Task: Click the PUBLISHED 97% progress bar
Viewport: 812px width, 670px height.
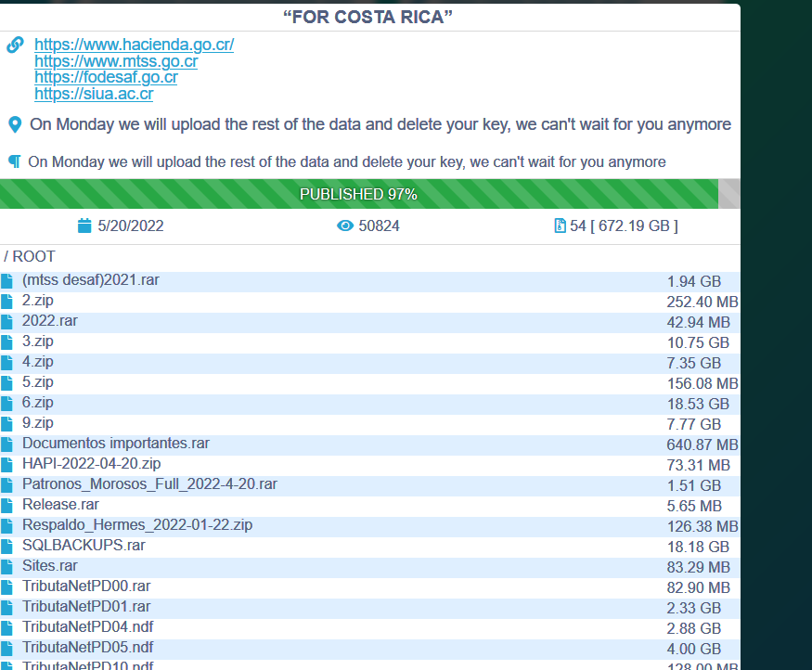Action: (369, 194)
